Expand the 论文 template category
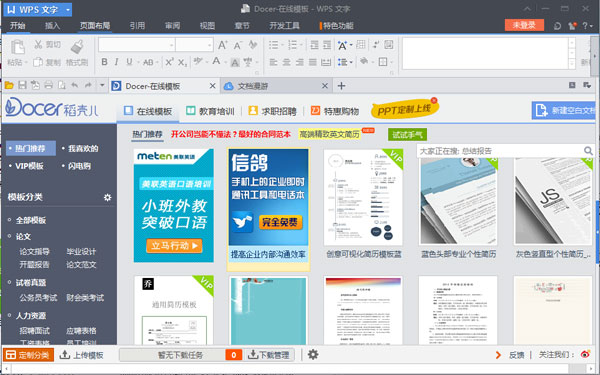The width and height of the screenshot is (600, 375). pos(23,236)
